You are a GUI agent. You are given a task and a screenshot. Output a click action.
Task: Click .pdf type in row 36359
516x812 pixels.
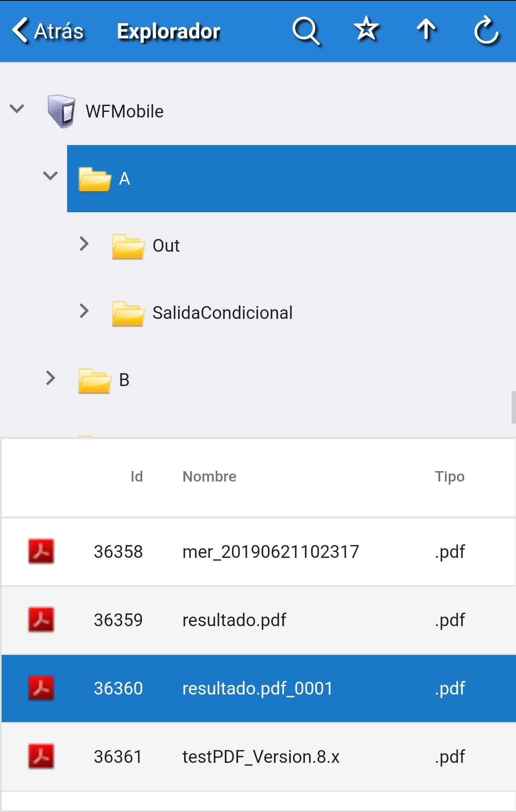coord(450,621)
